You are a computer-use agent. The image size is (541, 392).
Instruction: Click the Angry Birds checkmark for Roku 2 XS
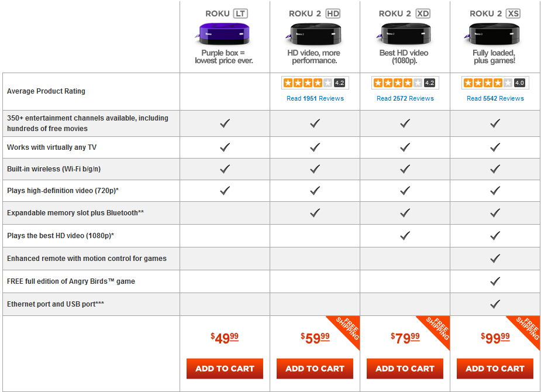point(495,281)
